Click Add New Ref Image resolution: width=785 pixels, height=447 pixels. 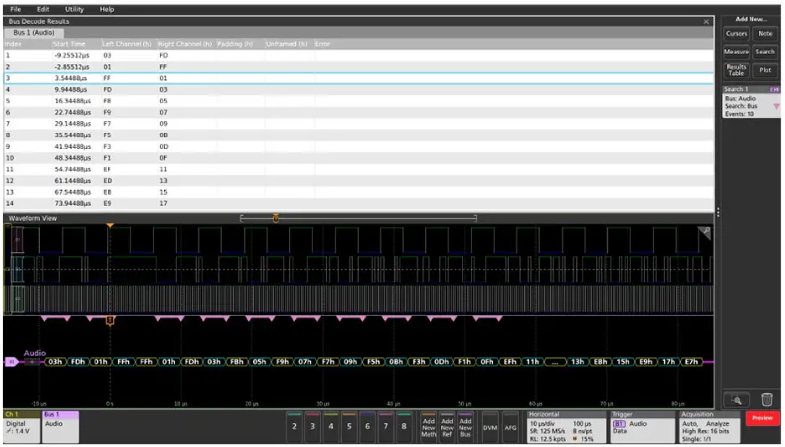click(447, 427)
